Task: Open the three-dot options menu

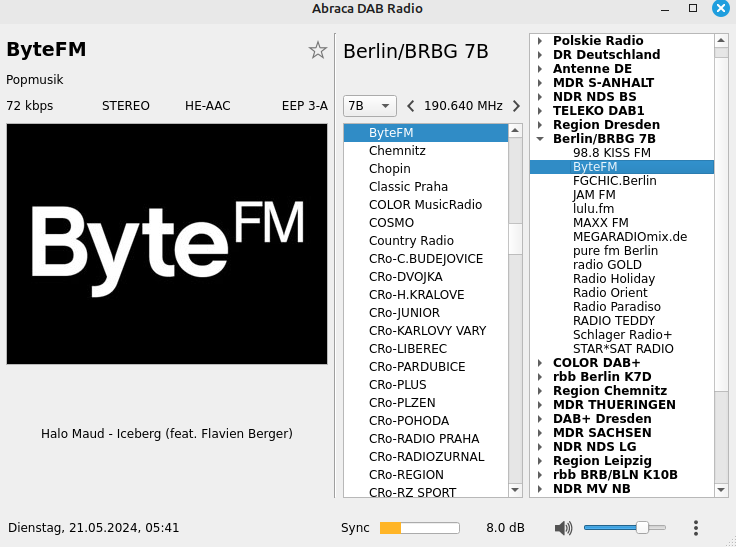Action: pos(696,528)
